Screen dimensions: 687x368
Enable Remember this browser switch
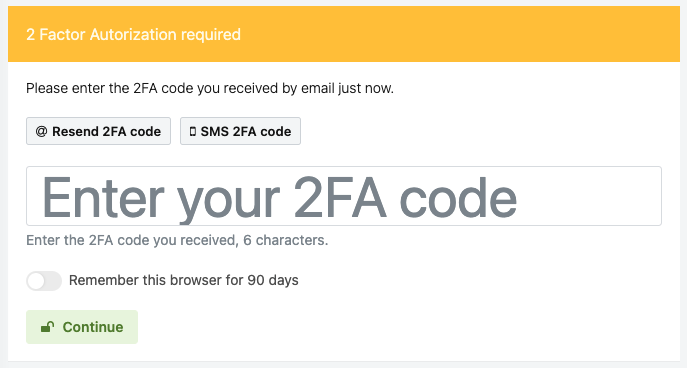(x=44, y=281)
